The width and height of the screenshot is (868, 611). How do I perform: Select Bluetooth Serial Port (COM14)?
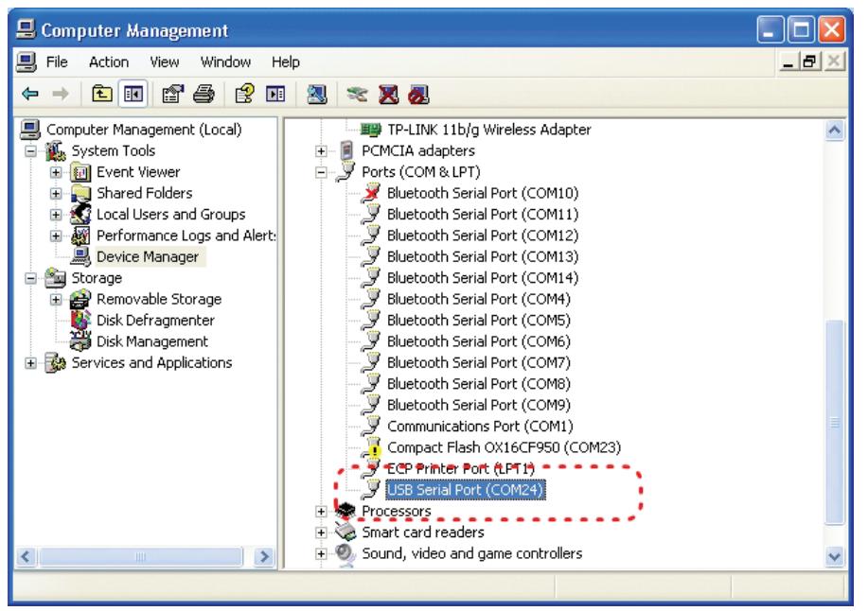(483, 278)
